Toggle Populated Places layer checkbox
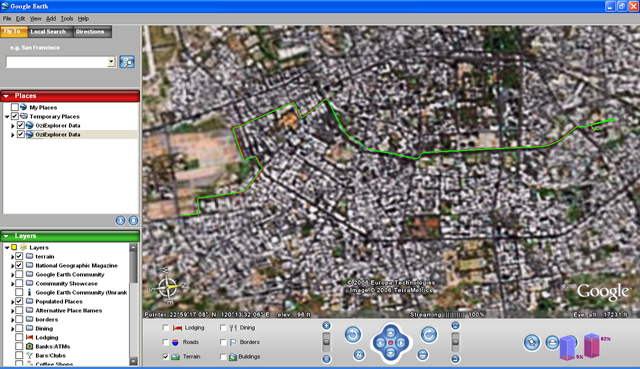Screen dimensions: 640x369 pyautogui.click(x=19, y=301)
